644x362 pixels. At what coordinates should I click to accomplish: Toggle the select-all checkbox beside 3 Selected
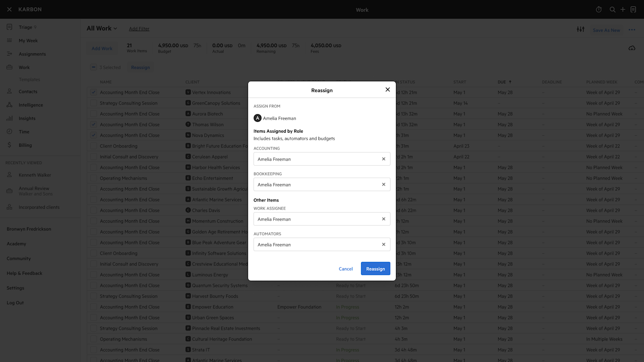(x=93, y=67)
